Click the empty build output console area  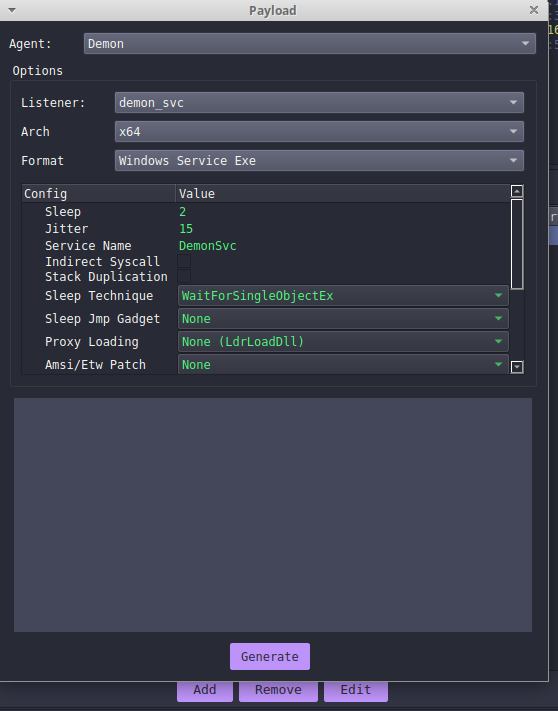tap(273, 515)
